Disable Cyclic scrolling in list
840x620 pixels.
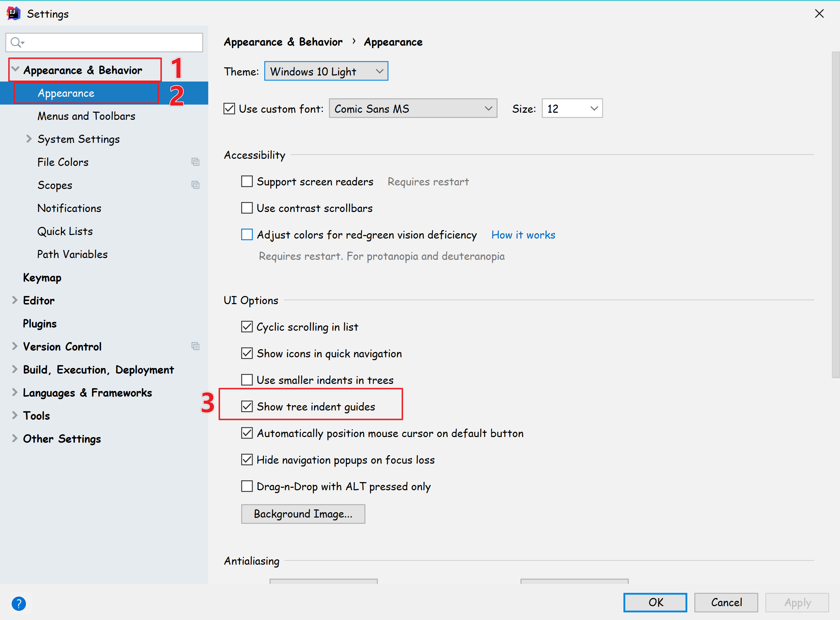pyautogui.click(x=247, y=326)
